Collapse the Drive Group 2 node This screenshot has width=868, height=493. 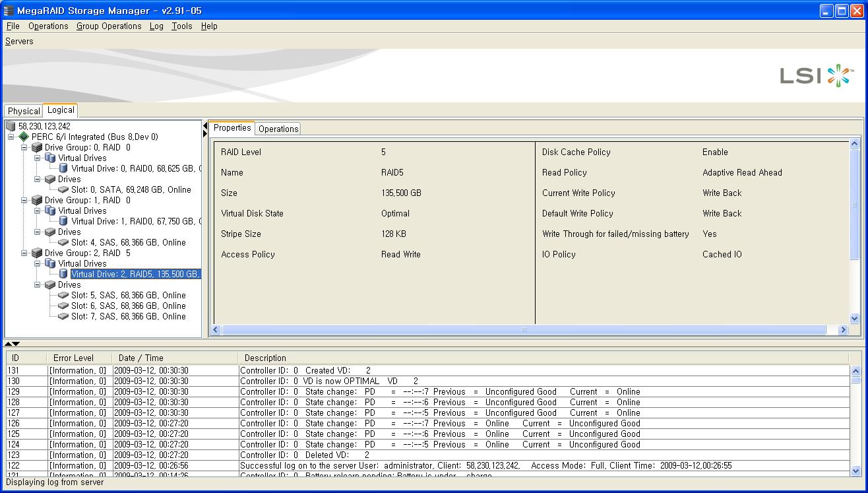[x=24, y=253]
